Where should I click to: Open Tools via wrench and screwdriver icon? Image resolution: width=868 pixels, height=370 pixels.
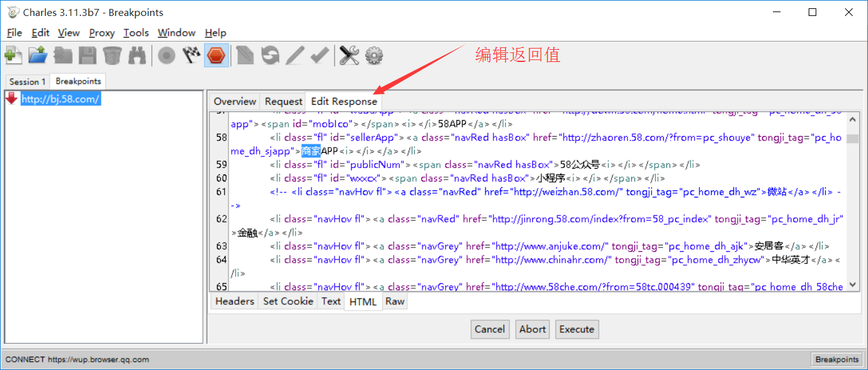[x=349, y=56]
